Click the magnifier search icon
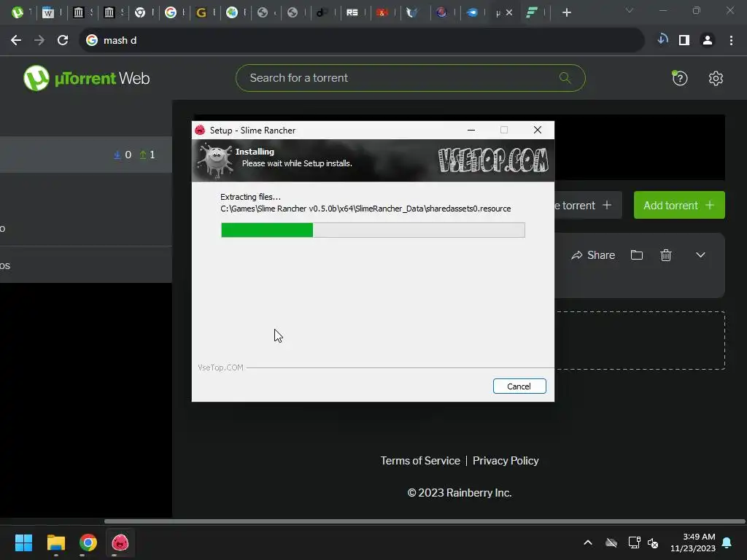The width and height of the screenshot is (747, 560). 565,77
